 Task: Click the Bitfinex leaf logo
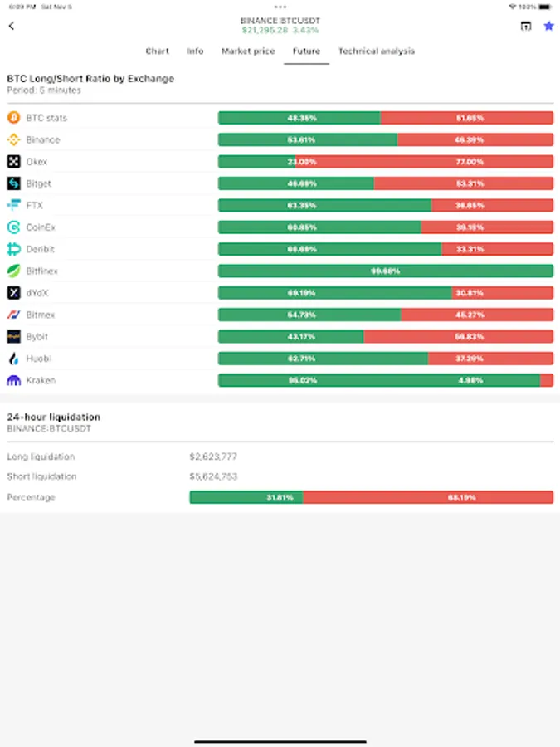[13, 271]
